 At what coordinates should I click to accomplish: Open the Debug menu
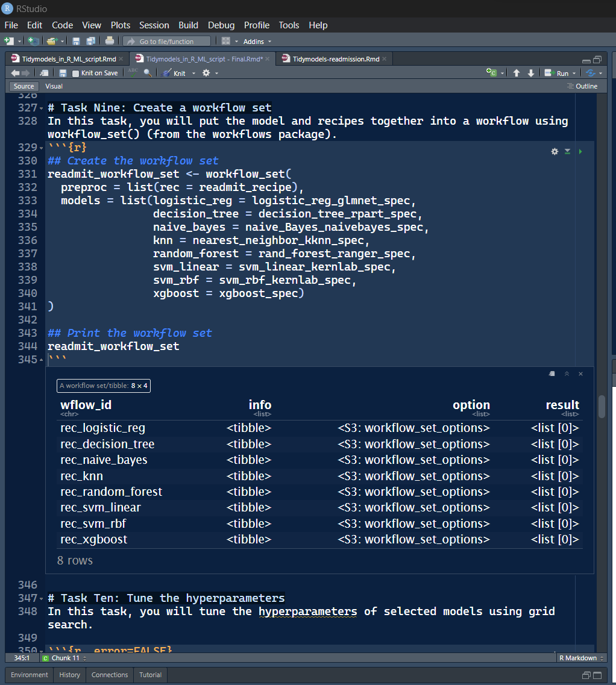pos(221,25)
